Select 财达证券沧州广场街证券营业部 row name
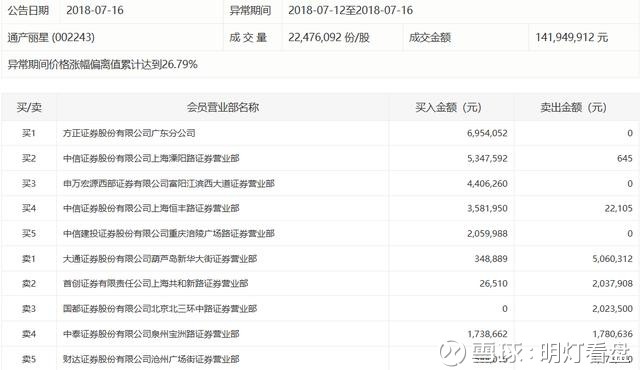640x370 pixels. pyautogui.click(x=151, y=359)
